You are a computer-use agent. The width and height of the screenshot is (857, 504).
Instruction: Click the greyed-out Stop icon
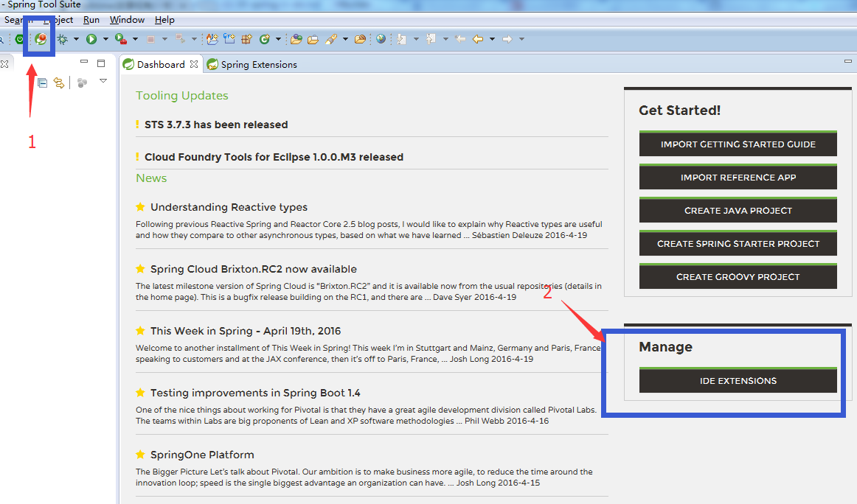click(x=151, y=39)
